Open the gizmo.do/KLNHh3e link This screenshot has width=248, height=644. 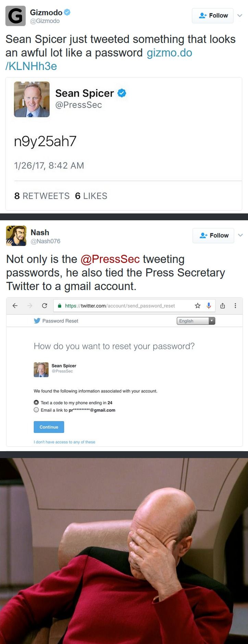point(169,53)
